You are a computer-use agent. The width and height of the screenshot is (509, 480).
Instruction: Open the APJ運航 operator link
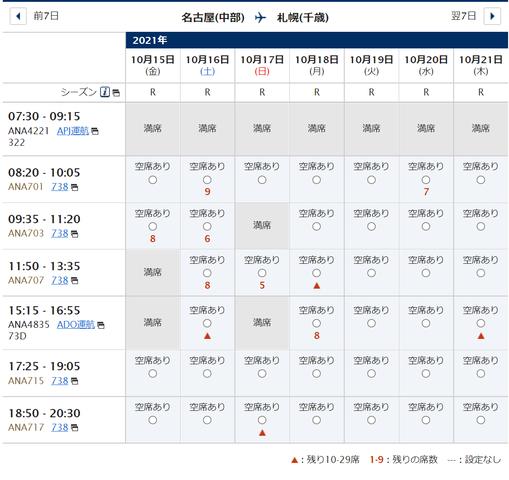[73, 131]
